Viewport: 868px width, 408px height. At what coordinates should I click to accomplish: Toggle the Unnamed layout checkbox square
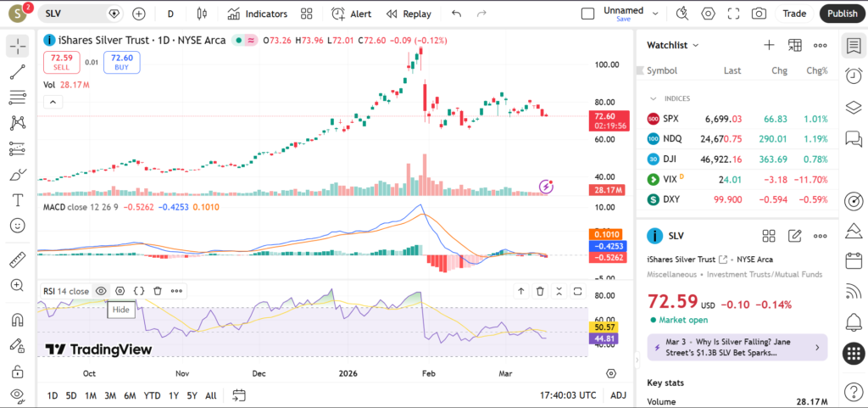(x=587, y=14)
